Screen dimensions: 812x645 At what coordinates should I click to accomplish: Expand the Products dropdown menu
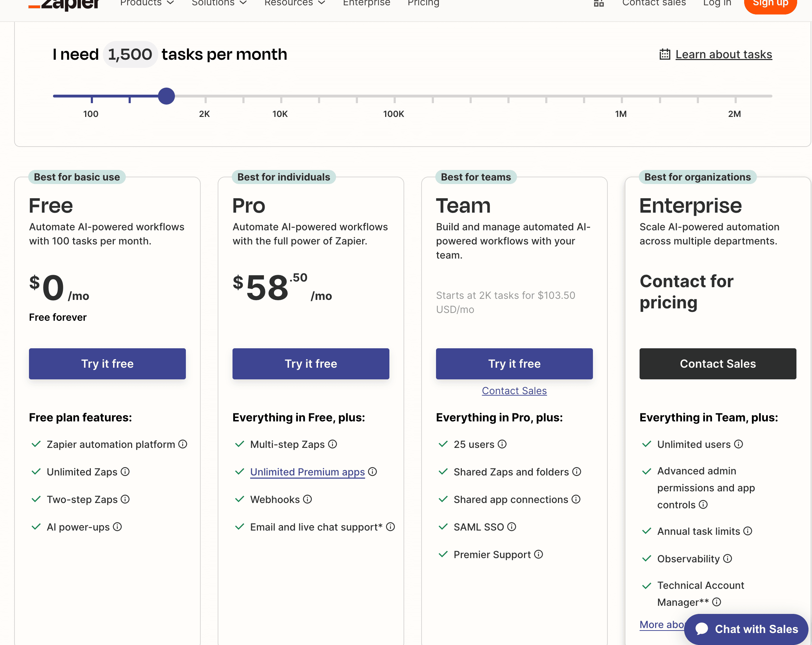(147, 3)
